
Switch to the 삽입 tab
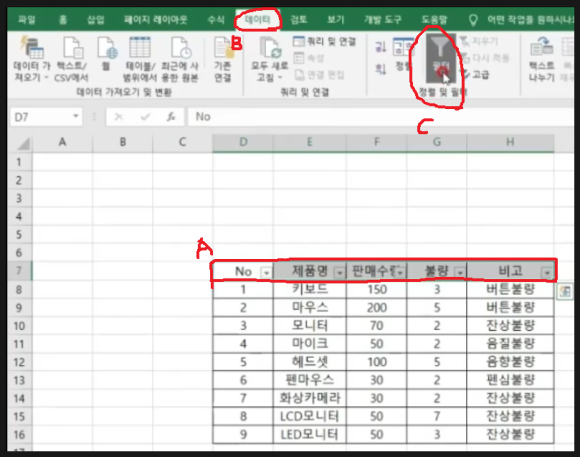click(95, 19)
